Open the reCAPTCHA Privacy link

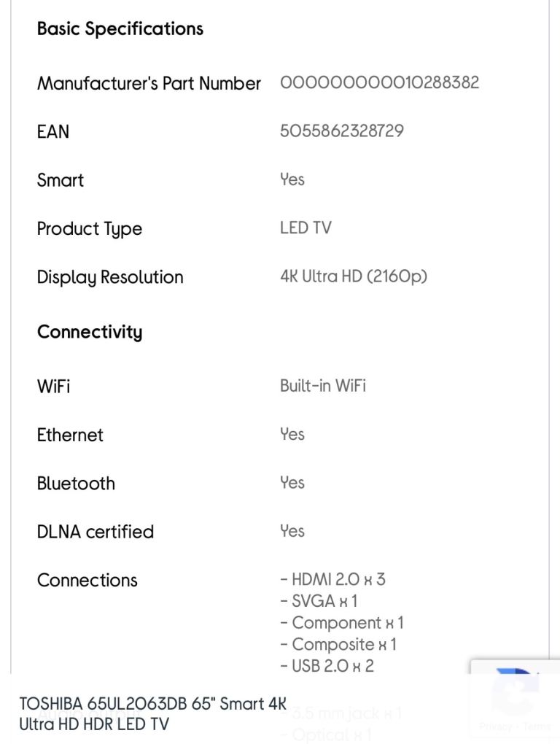coord(496,726)
